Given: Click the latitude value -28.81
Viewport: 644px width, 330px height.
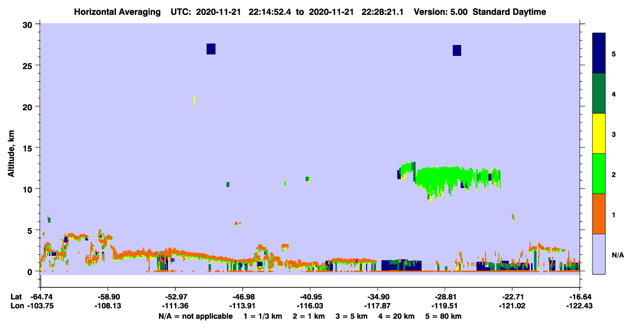Looking at the screenshot, I should pos(445,297).
